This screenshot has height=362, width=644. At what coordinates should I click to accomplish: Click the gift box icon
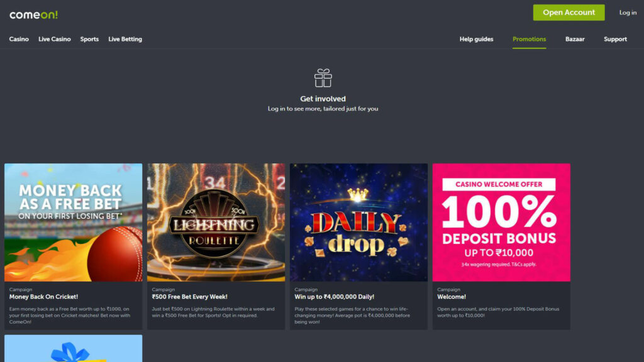(323, 78)
